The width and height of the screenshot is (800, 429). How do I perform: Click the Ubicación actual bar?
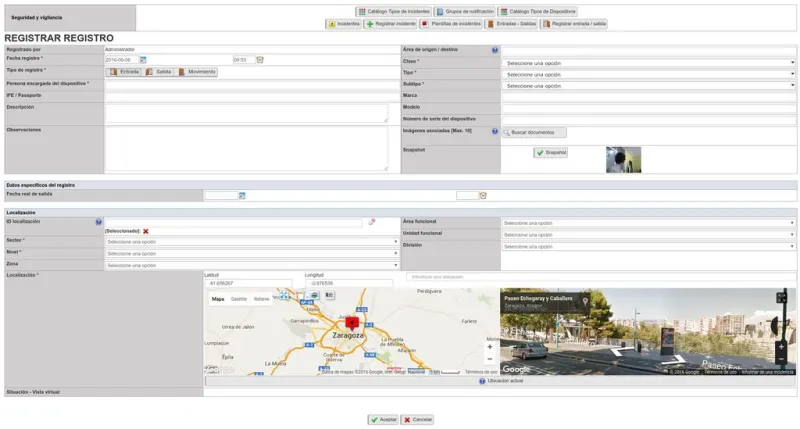[x=500, y=381]
